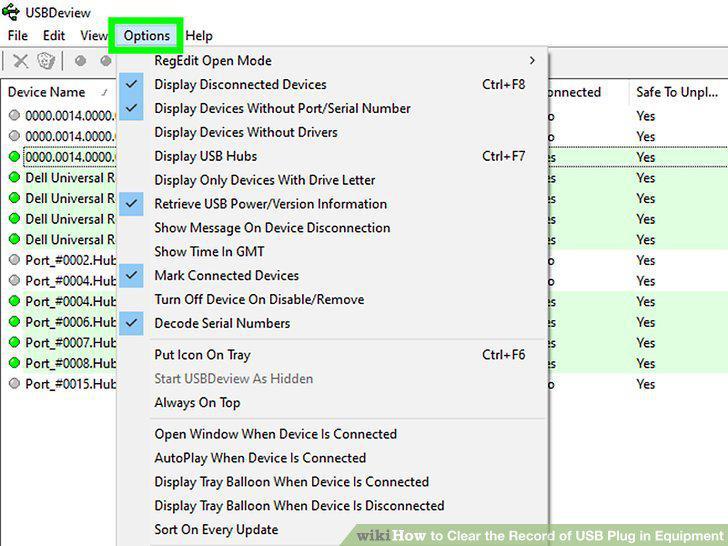This screenshot has width=728, height=546.
Task: Click green status dot of Port_#0007.Hub row
Action: coord(14,342)
